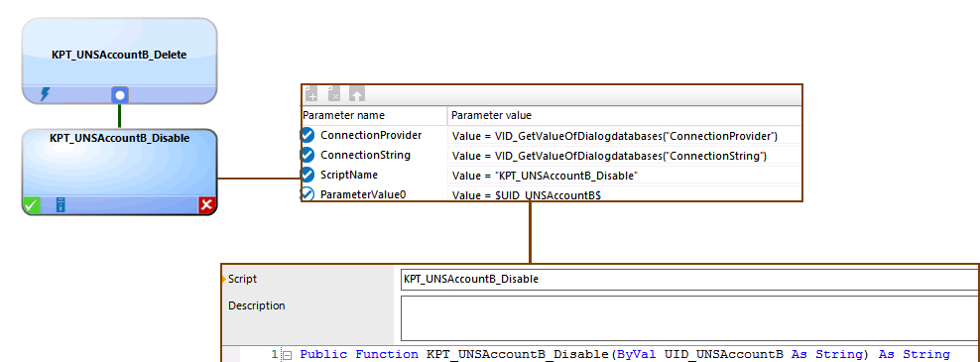The width and height of the screenshot is (980, 362).
Task: Click the ConnectionString value cell
Action: 624,155
